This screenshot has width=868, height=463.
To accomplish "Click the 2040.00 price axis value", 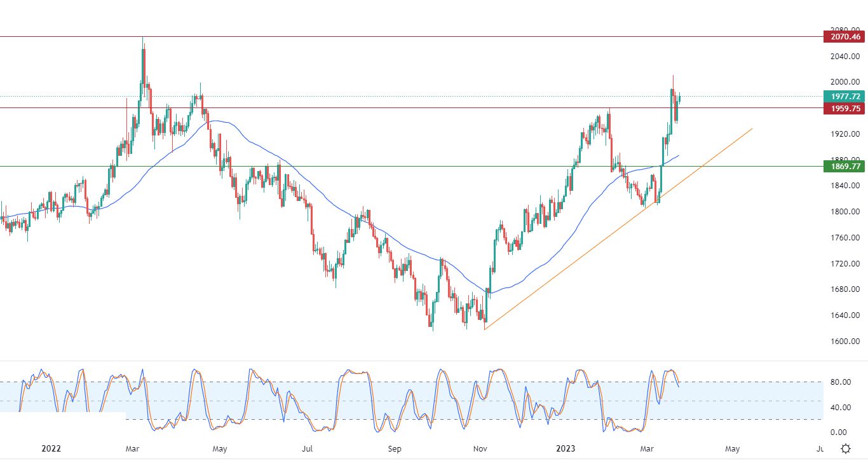I will (x=846, y=56).
